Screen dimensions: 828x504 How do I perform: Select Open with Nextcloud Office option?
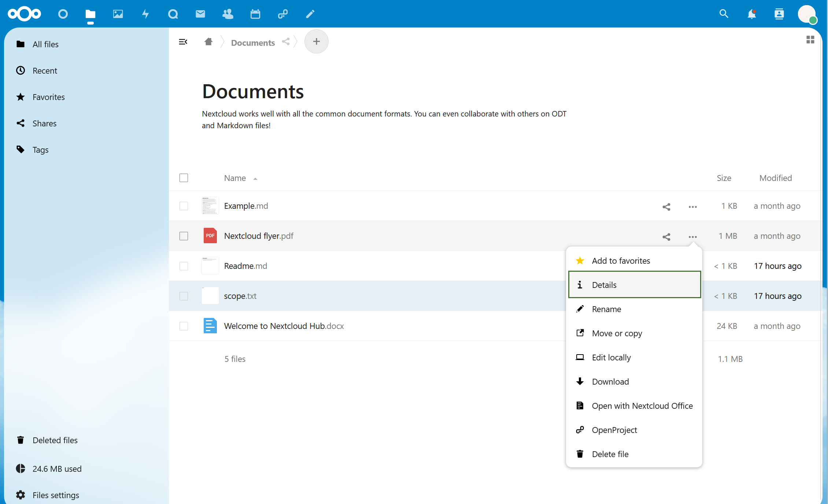tap(642, 405)
